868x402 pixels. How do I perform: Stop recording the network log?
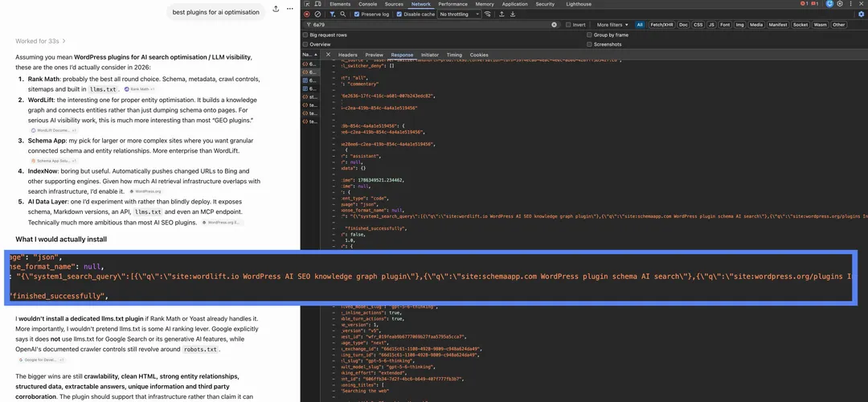pyautogui.click(x=307, y=14)
